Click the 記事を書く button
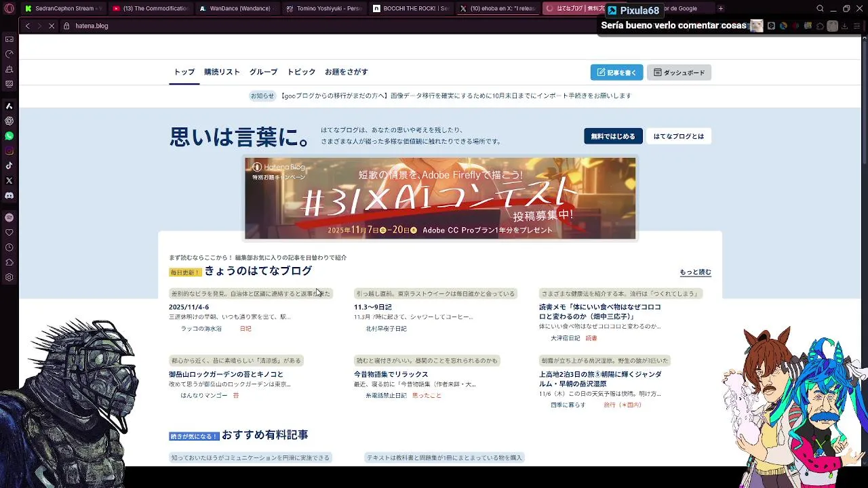868x488 pixels. [x=616, y=73]
